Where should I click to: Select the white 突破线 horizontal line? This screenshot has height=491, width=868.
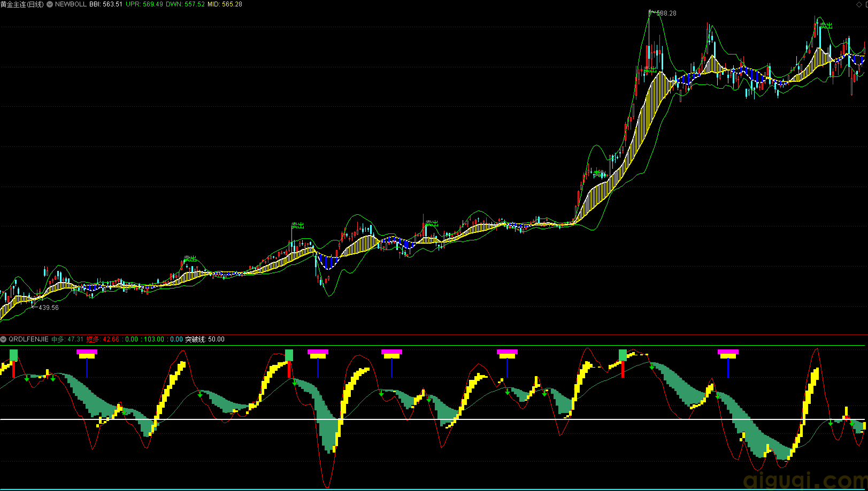tap(432, 419)
